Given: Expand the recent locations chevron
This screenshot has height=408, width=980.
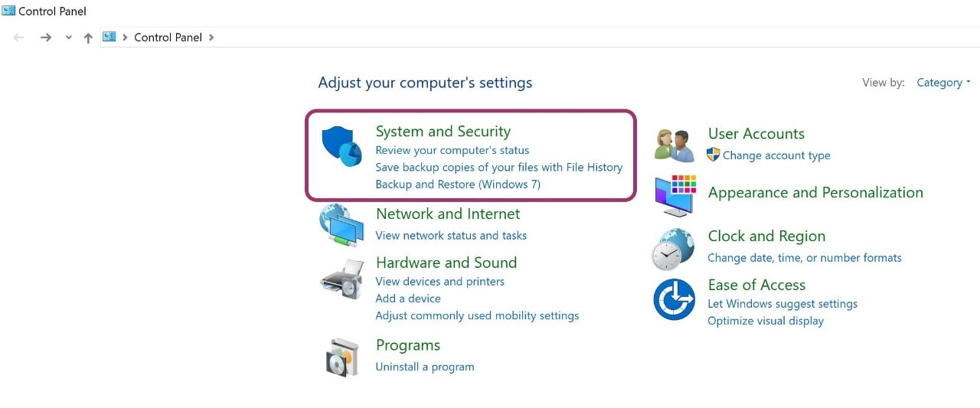Looking at the screenshot, I should (x=68, y=38).
